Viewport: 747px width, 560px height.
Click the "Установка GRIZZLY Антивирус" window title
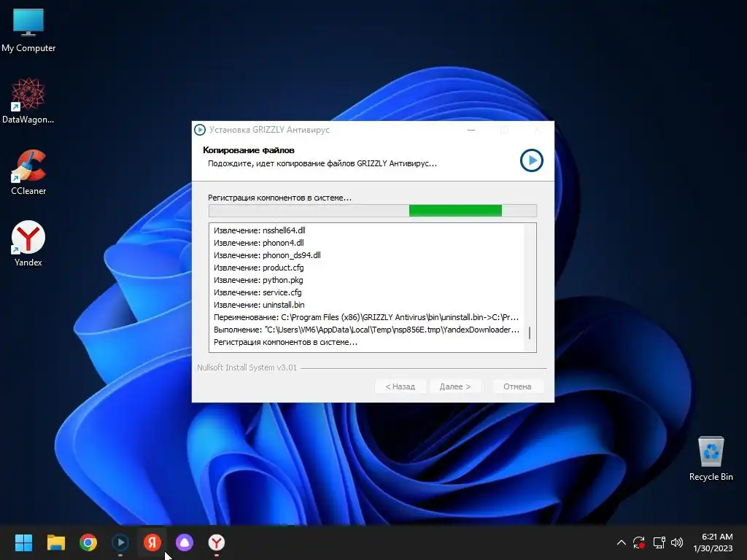pyautogui.click(x=269, y=130)
